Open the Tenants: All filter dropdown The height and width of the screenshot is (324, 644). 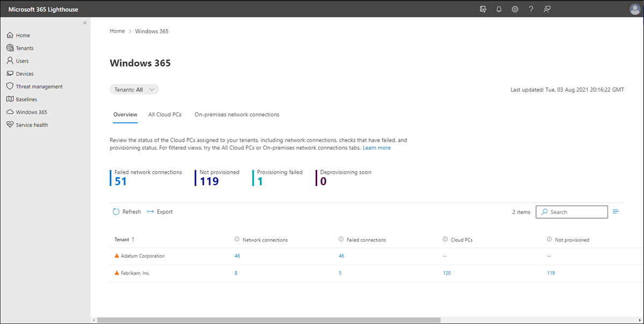tap(134, 90)
